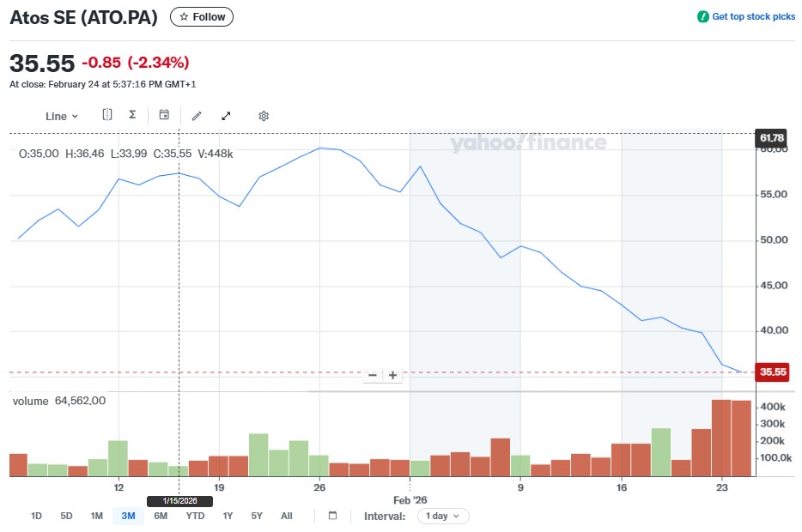This screenshot has width=802, height=532.
Task: Show the All time range
Action: (x=287, y=516)
